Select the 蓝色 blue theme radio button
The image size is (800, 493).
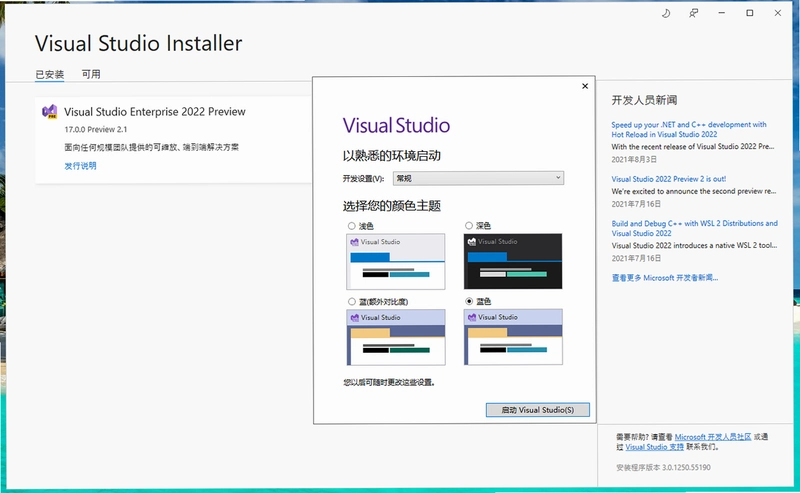[469, 301]
